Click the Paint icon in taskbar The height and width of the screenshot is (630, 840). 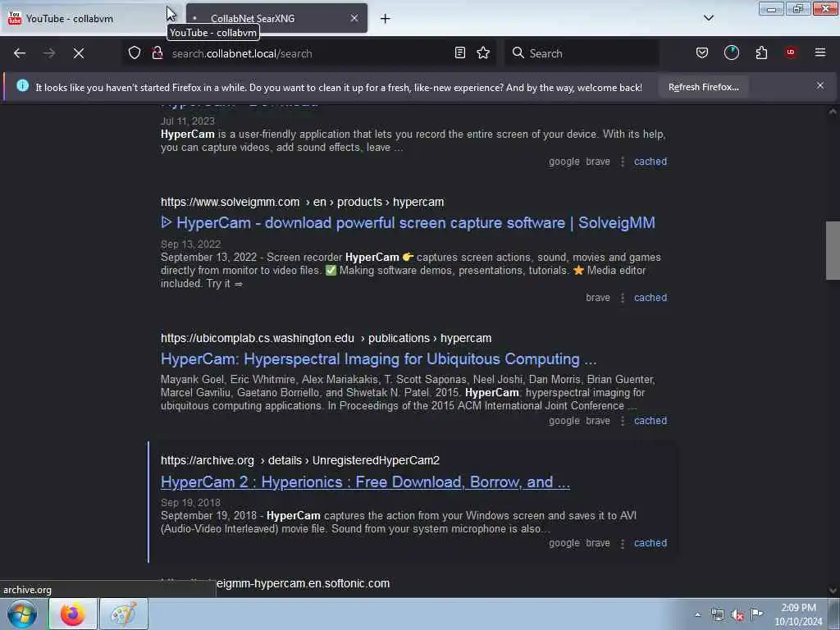(x=123, y=614)
